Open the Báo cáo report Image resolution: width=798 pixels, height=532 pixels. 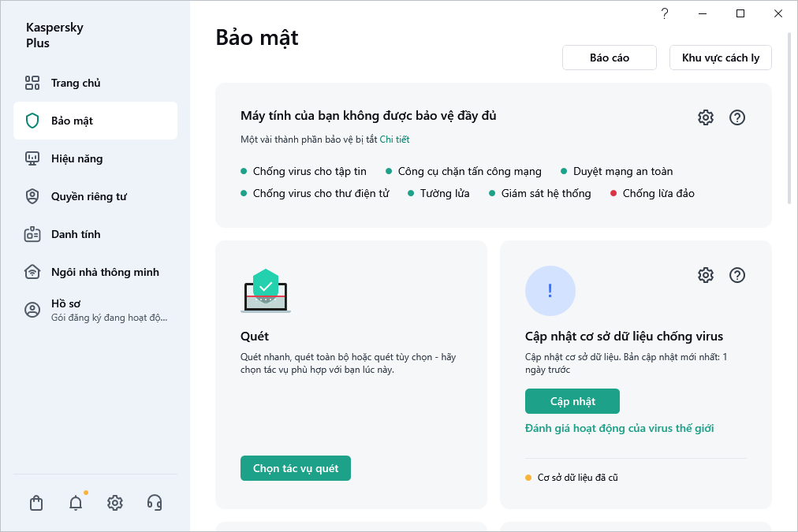click(609, 57)
